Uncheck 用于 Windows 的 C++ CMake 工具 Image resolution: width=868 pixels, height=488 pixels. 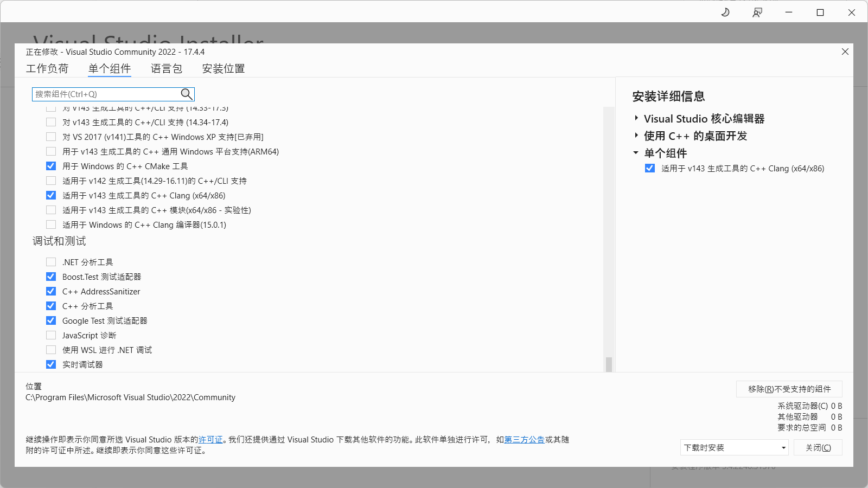51,166
